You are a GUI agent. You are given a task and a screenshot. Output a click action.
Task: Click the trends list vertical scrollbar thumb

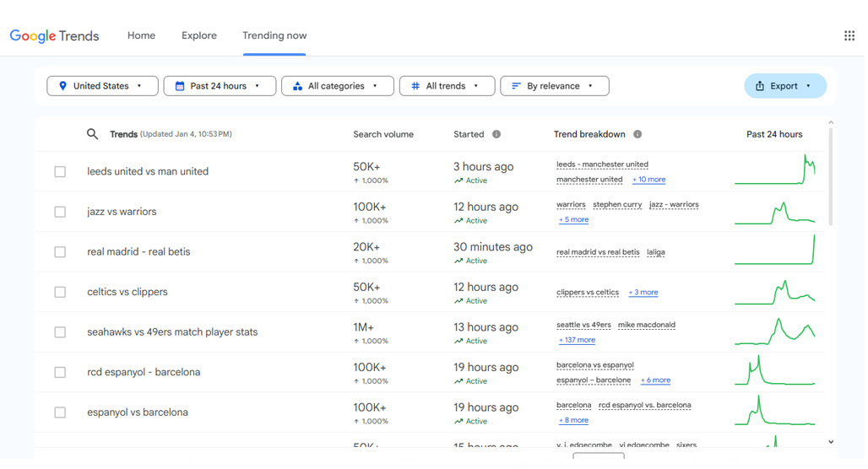tap(830, 177)
